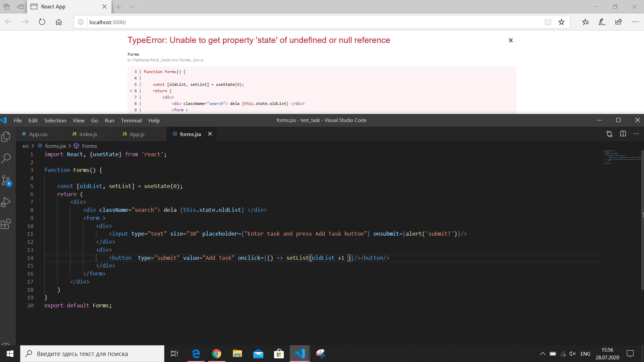Refresh the localhost page
Screen dimensions: 644x362
42,22
